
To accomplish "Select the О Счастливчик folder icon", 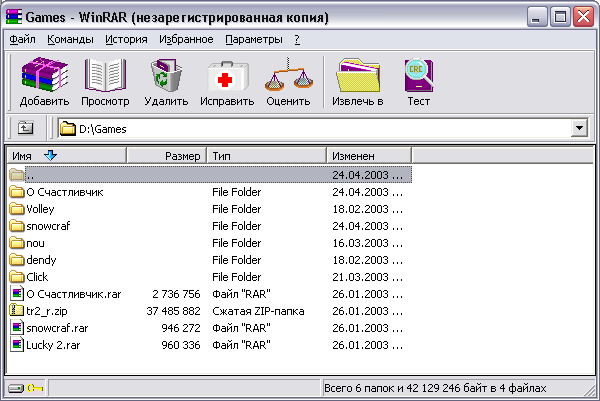I will pos(17,192).
